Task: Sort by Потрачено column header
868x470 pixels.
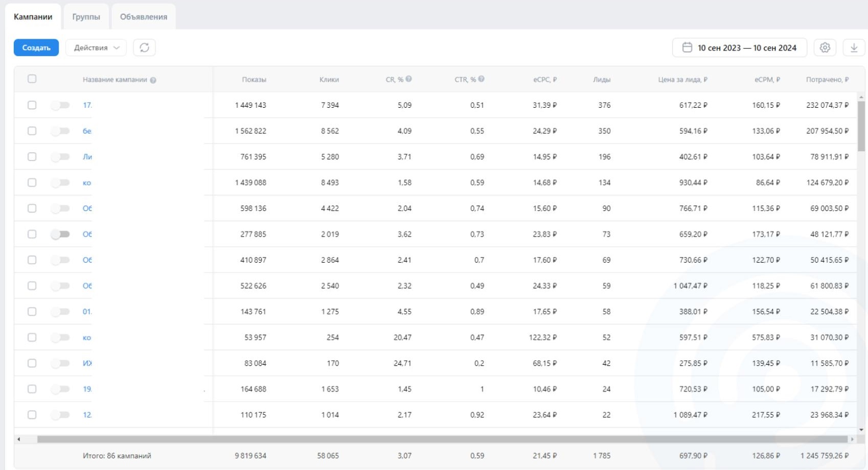Action: pyautogui.click(x=827, y=80)
